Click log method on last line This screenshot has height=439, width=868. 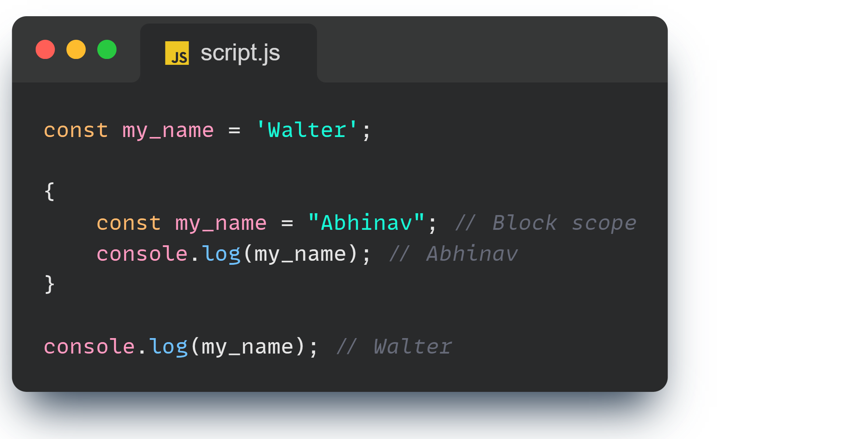(x=168, y=347)
